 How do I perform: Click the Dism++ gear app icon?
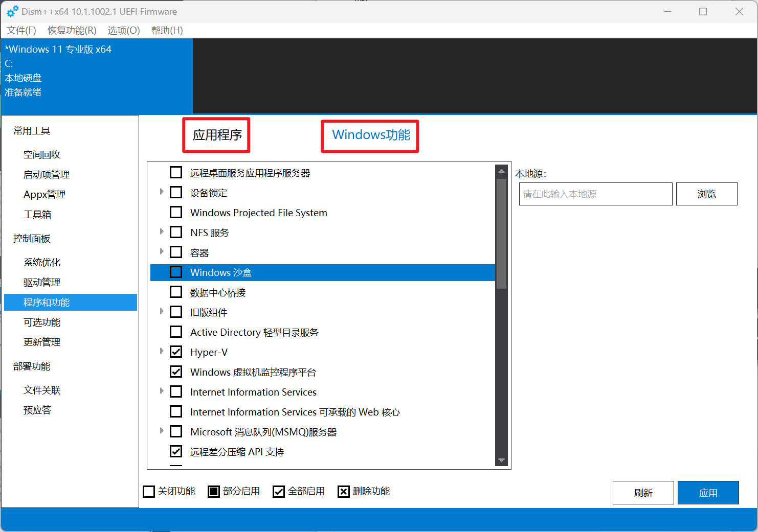(12, 11)
